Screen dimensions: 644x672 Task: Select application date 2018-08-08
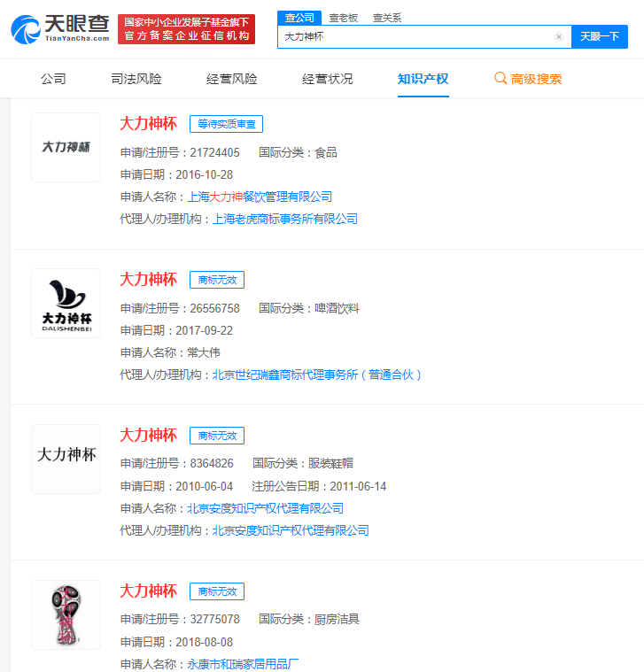click(204, 643)
